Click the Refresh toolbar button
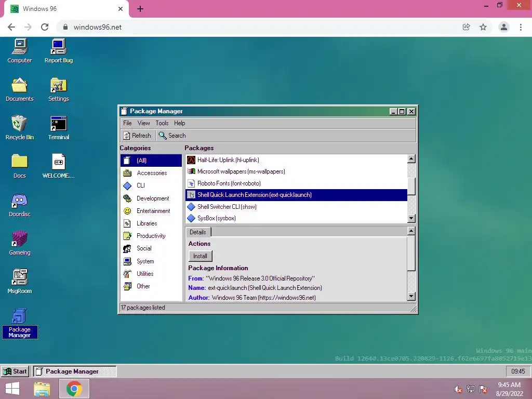This screenshot has height=399, width=532. [x=137, y=136]
